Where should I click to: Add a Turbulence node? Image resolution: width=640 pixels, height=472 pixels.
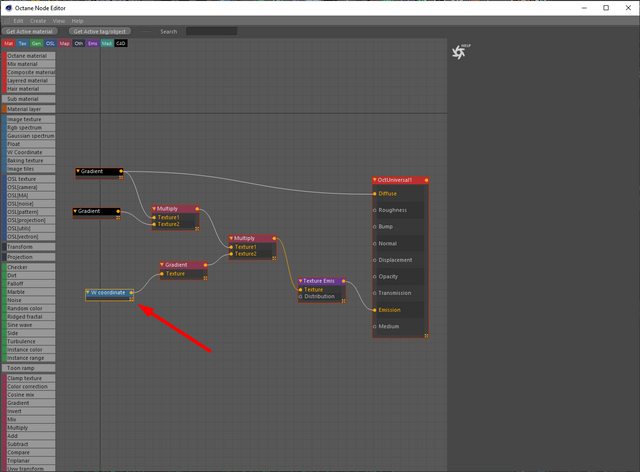pos(29,341)
